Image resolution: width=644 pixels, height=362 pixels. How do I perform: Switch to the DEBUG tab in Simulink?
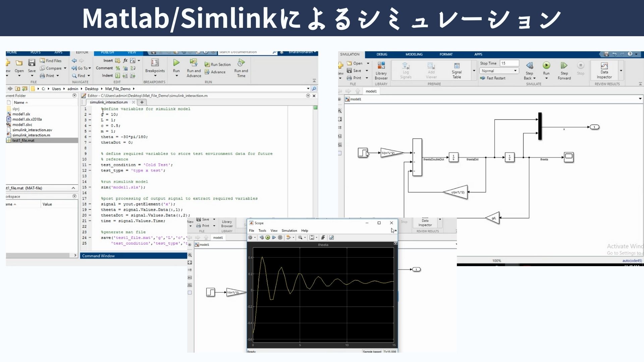tap(382, 54)
